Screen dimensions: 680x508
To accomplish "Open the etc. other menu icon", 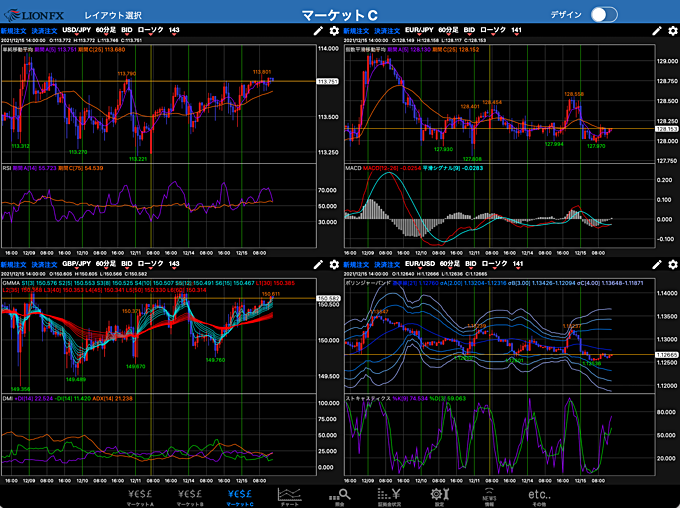I will 539,495.
